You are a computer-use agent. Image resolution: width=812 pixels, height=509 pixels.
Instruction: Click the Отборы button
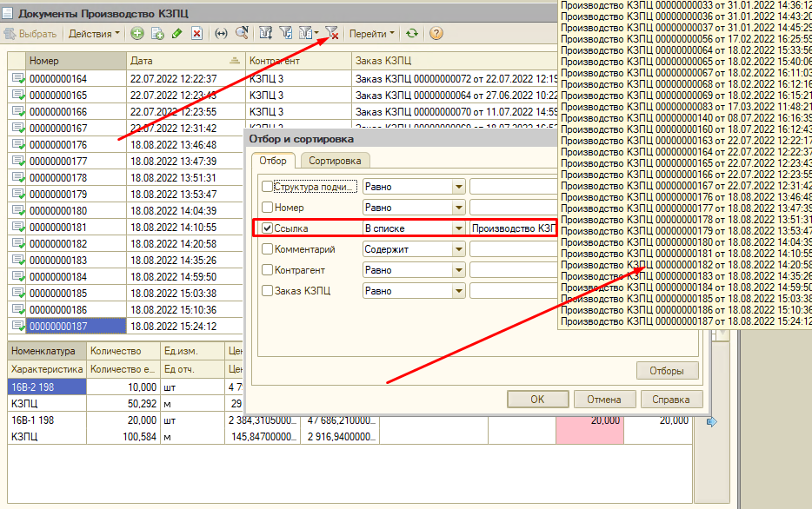[667, 371]
